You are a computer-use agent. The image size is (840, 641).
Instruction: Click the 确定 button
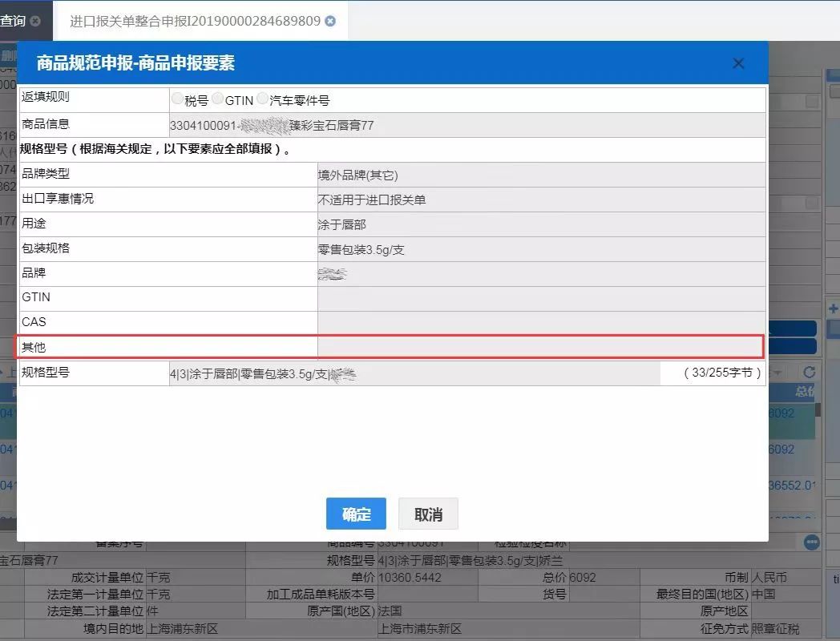pyautogui.click(x=355, y=514)
